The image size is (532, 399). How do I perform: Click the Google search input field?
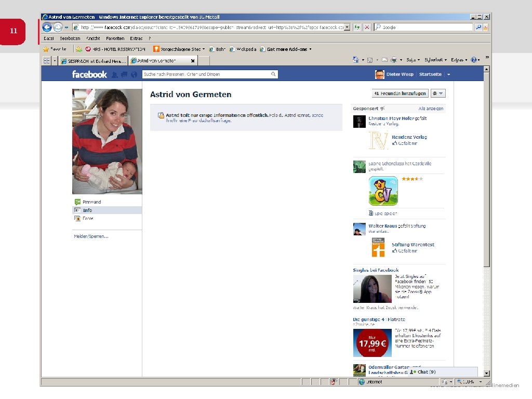423,27
